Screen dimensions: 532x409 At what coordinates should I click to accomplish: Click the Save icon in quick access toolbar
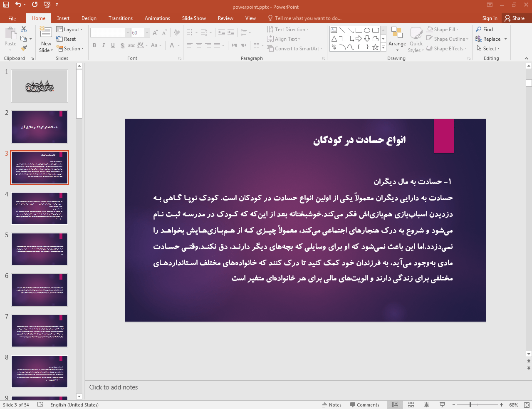[6, 5]
